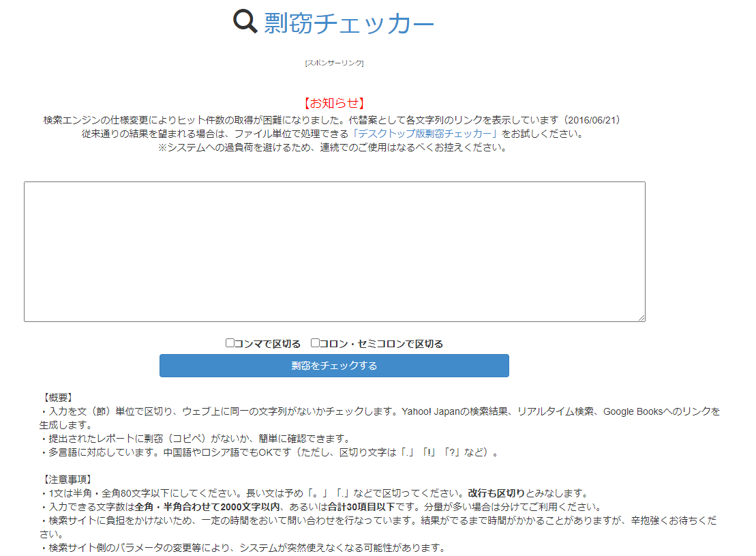Click the textarea resize handle
This screenshot has height=556, width=756.
[x=641, y=317]
